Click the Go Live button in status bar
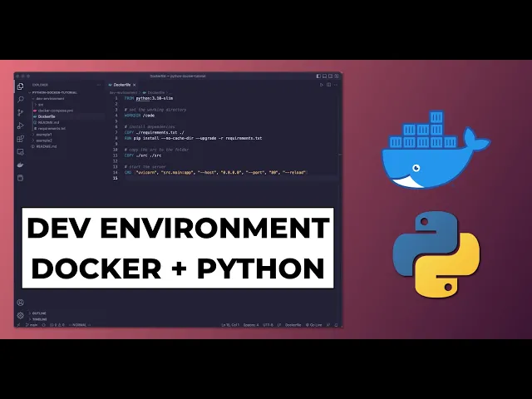The width and height of the screenshot is (532, 399). tap(313, 325)
